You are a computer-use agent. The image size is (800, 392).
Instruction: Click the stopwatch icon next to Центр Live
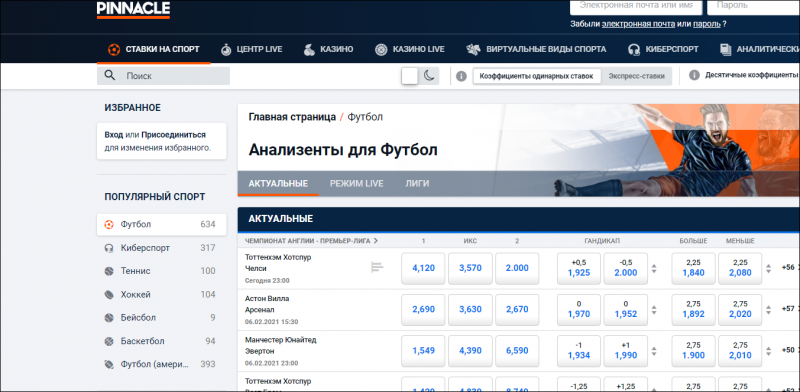click(226, 50)
